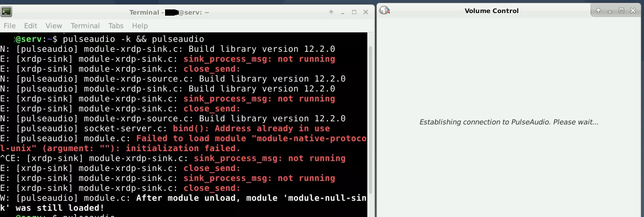Image resolution: width=644 pixels, height=217 pixels.
Task: Maximize the Terminal window
Action: [354, 12]
